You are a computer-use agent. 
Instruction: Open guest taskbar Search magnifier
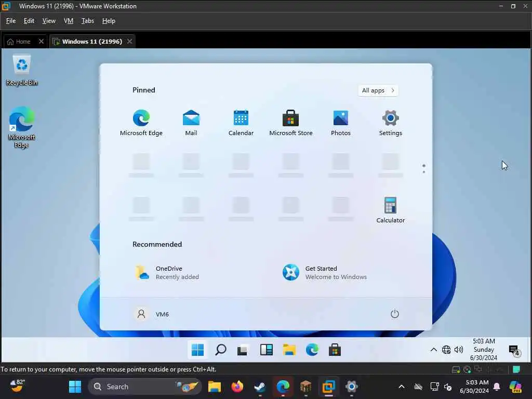pyautogui.click(x=220, y=350)
